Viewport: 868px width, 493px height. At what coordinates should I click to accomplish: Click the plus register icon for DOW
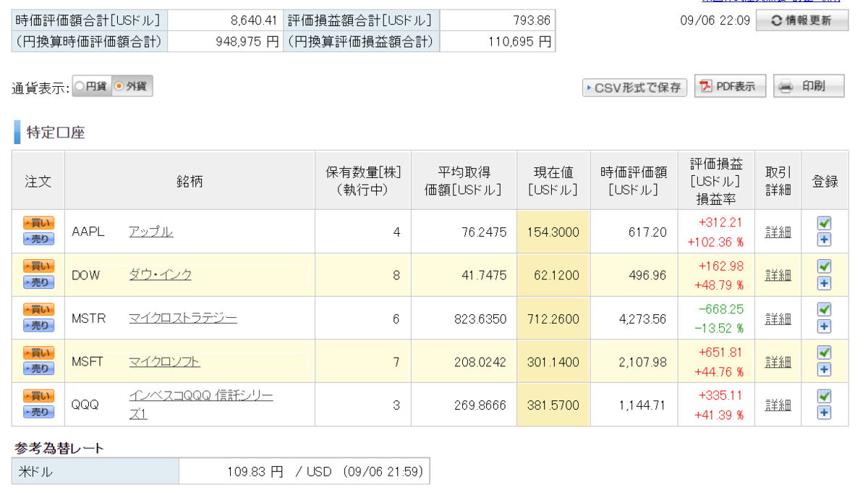(824, 283)
